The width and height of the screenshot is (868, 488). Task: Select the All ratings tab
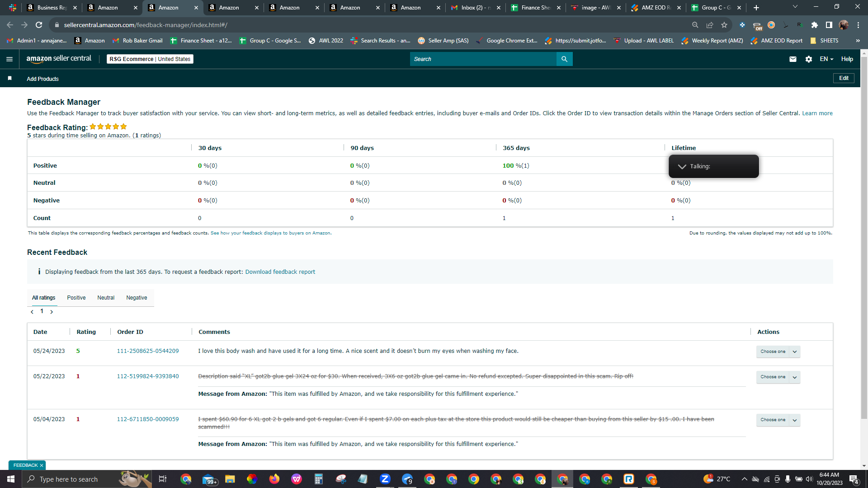(44, 298)
